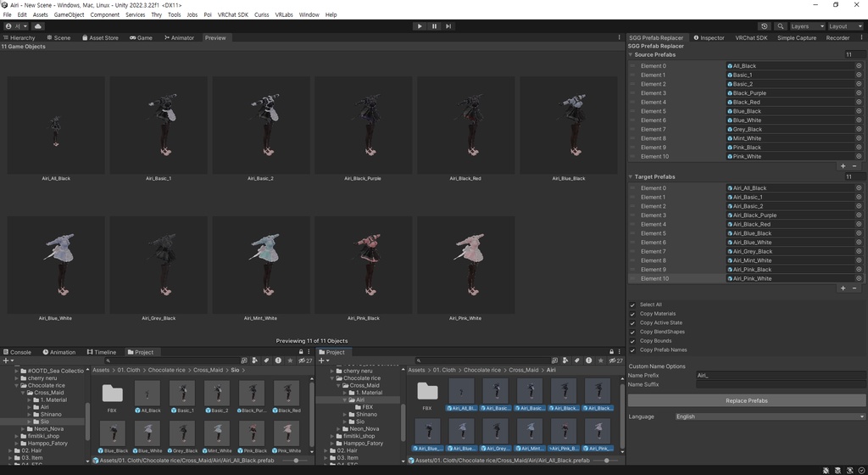Image resolution: width=868 pixels, height=475 pixels.
Task: Toggle the Copy BlendShapes checkbox
Action: click(632, 332)
